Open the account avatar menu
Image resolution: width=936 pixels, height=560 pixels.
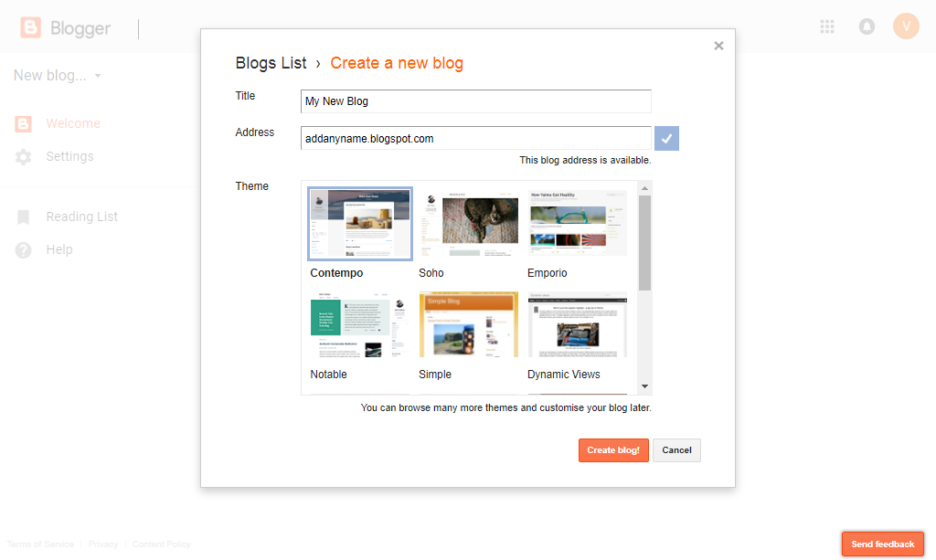(x=906, y=26)
